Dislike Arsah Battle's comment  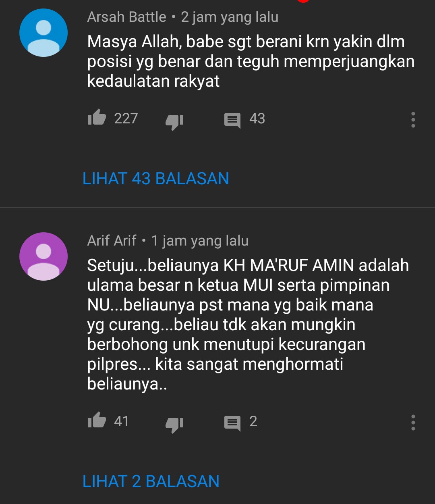click(174, 121)
